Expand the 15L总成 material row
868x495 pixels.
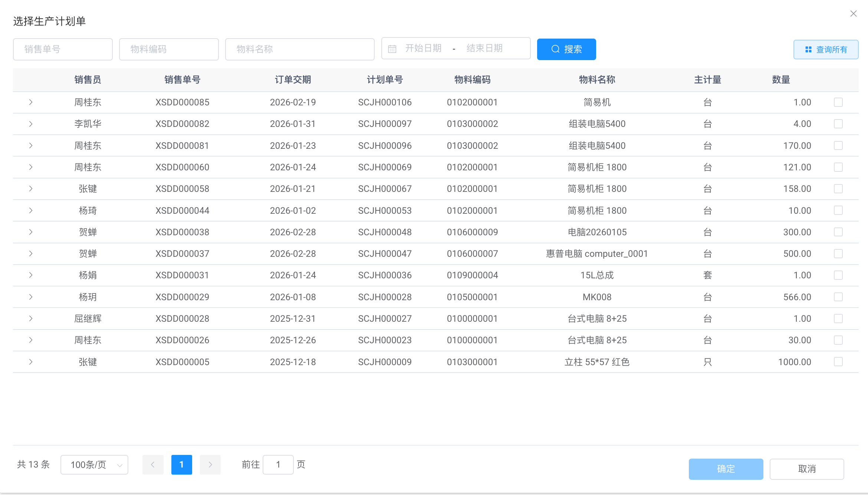pyautogui.click(x=31, y=275)
